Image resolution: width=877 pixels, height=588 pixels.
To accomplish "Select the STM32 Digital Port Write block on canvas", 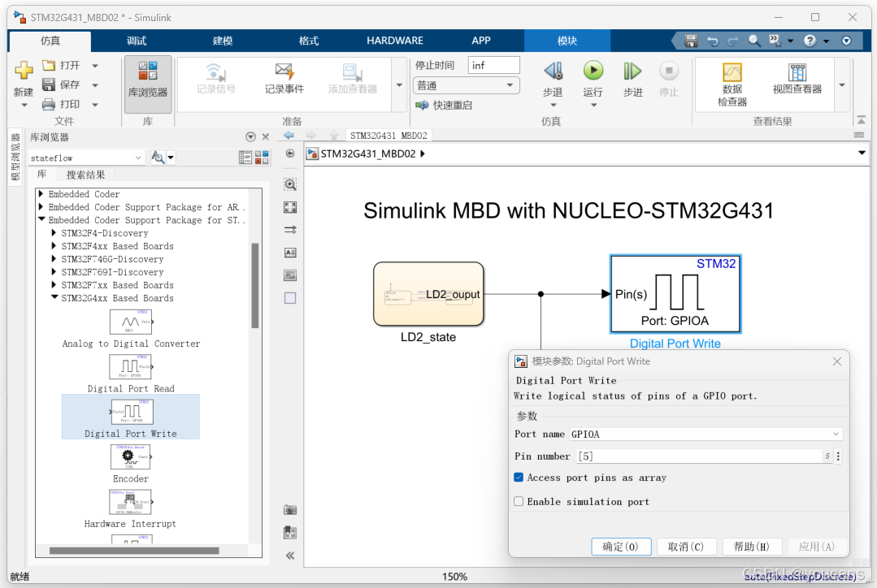I will (x=675, y=294).
